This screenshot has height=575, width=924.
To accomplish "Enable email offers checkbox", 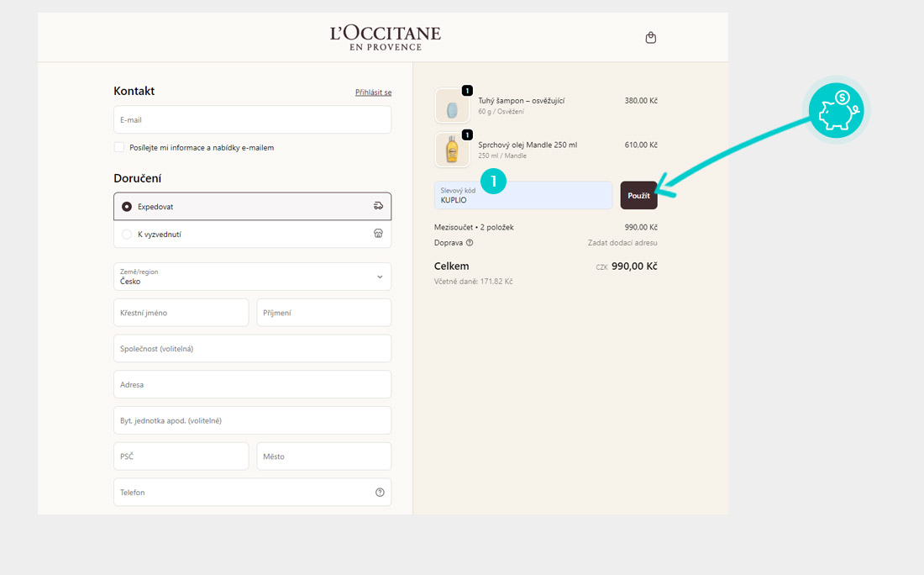I will coord(119,147).
